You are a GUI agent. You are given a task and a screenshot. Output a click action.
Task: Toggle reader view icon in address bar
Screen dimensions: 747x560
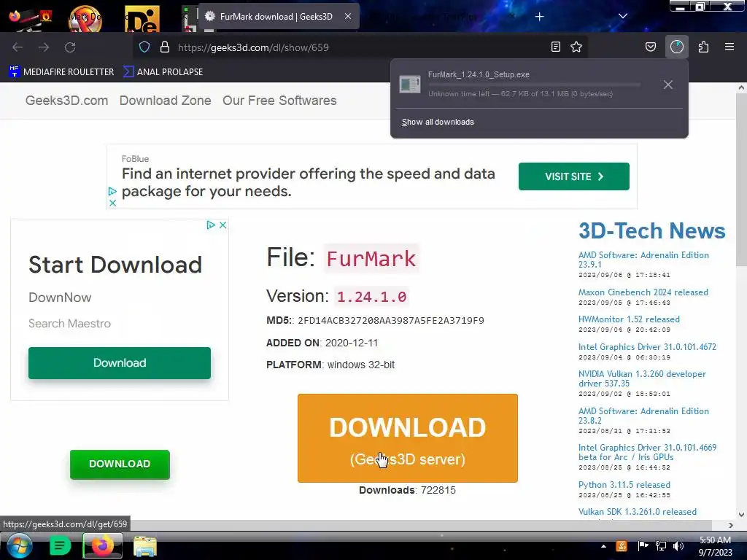(x=555, y=47)
